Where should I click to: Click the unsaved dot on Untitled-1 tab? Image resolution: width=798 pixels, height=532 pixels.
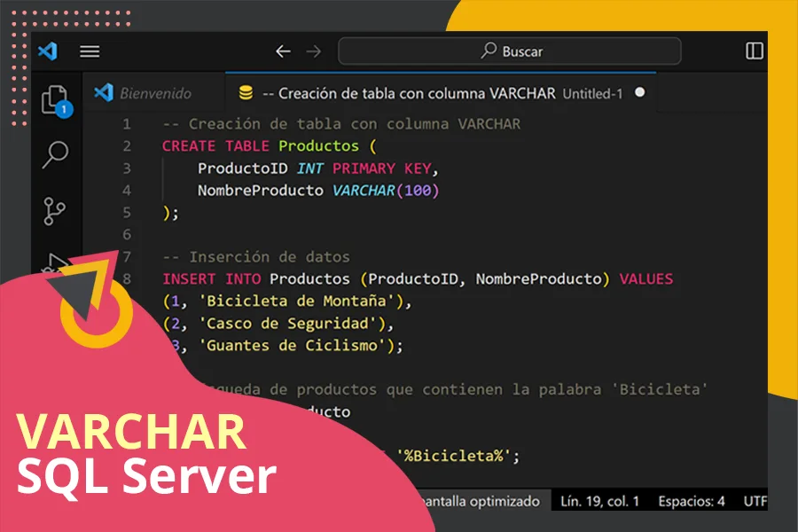pyautogui.click(x=639, y=92)
